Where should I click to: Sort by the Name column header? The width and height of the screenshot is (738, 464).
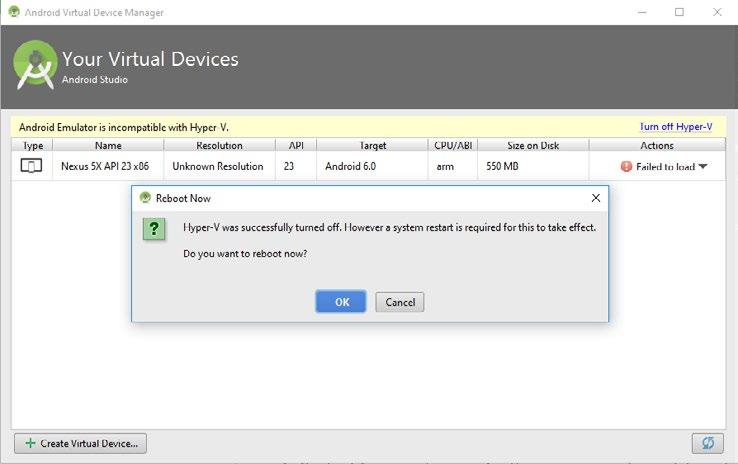click(x=108, y=145)
